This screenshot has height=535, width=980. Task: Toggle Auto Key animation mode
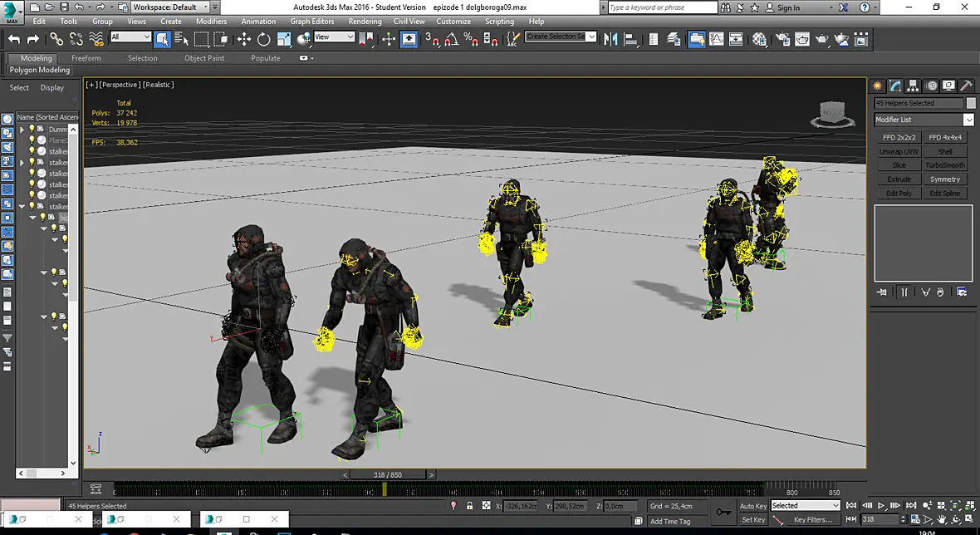(752, 506)
